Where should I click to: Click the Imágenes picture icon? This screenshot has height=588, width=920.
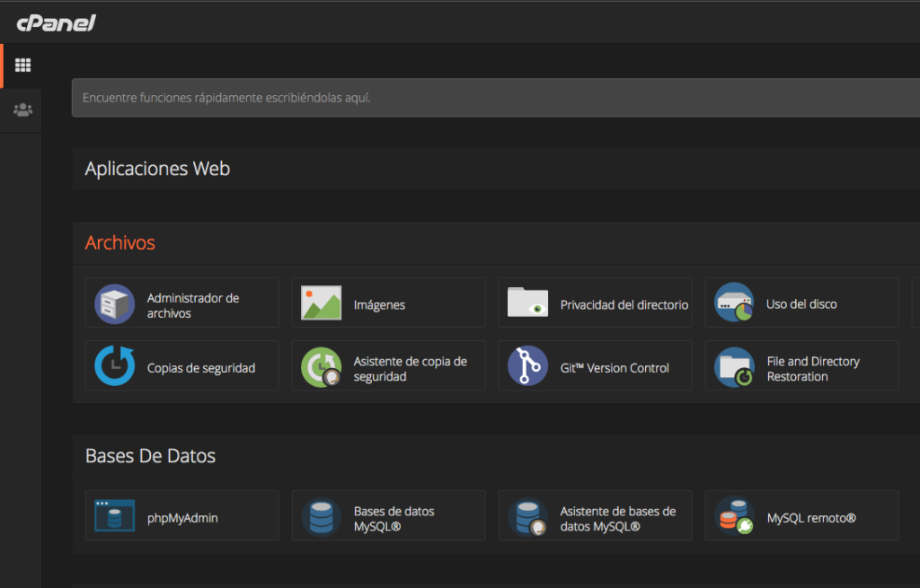point(321,303)
